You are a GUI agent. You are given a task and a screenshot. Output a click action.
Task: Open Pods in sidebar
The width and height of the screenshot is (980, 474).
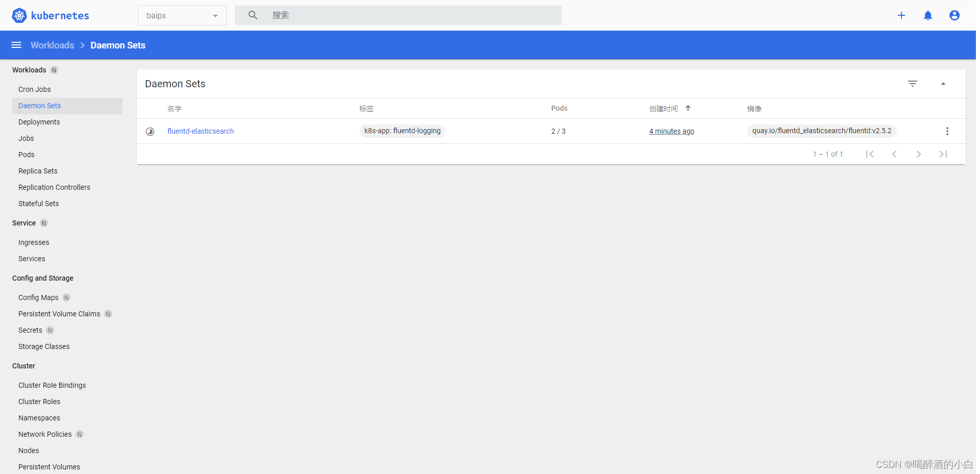click(27, 155)
